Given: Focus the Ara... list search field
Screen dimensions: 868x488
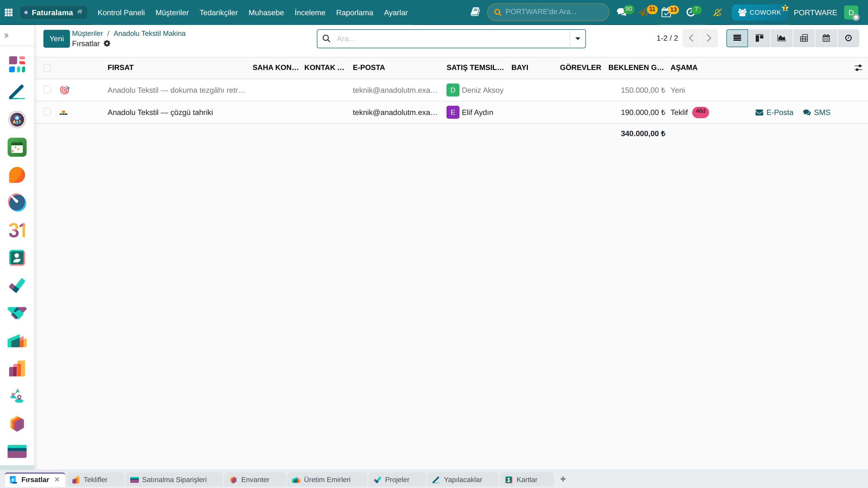Looking at the screenshot, I should pos(452,39).
